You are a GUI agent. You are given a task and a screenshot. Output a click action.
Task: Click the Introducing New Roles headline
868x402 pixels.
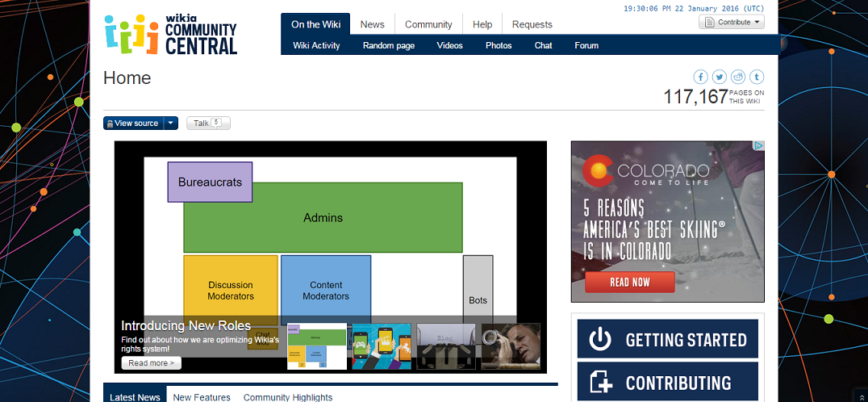point(186,325)
